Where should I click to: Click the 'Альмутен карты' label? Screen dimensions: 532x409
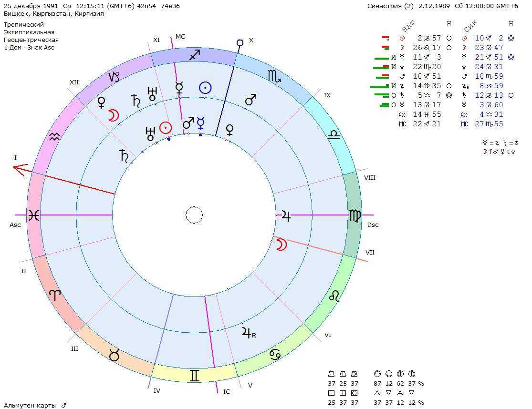pos(30,405)
